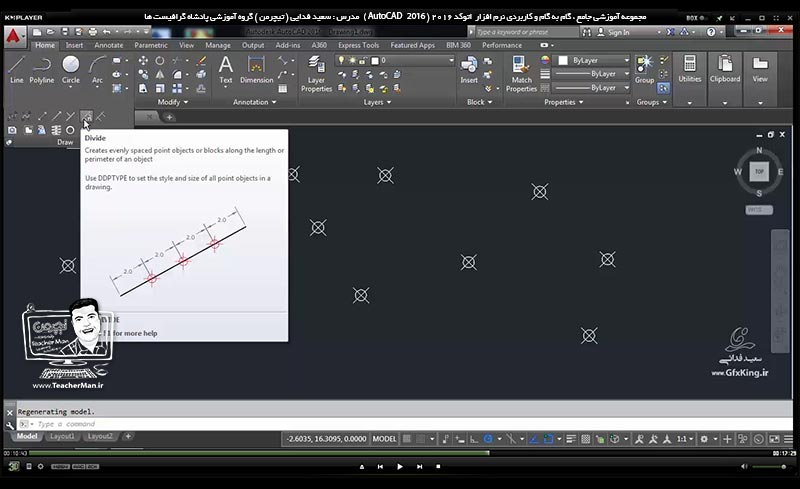Select the Line drawing tool
Screen dimensions: 800x489
pyautogui.click(x=16, y=70)
